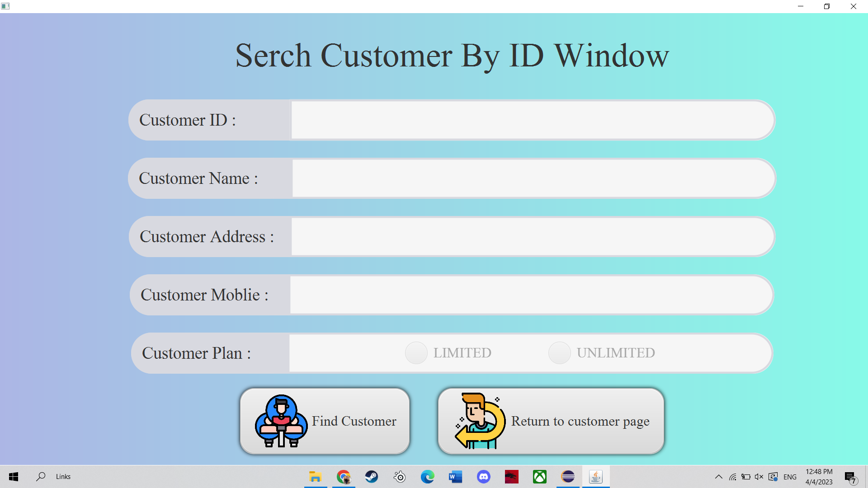Open Google Chrome in the taskbar
Image resolution: width=868 pixels, height=488 pixels.
(x=344, y=477)
